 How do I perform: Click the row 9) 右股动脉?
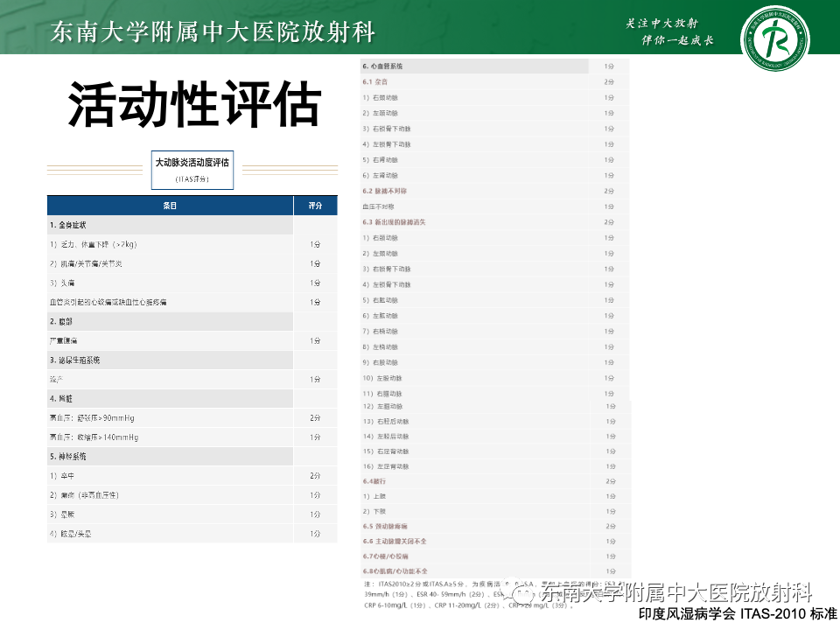click(x=494, y=362)
